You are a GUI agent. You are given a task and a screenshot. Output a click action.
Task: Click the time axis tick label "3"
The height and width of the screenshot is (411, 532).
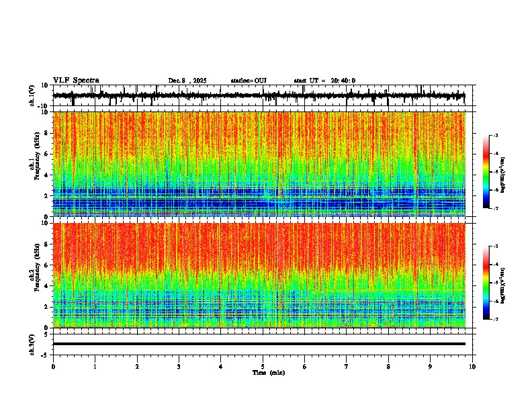(179, 367)
